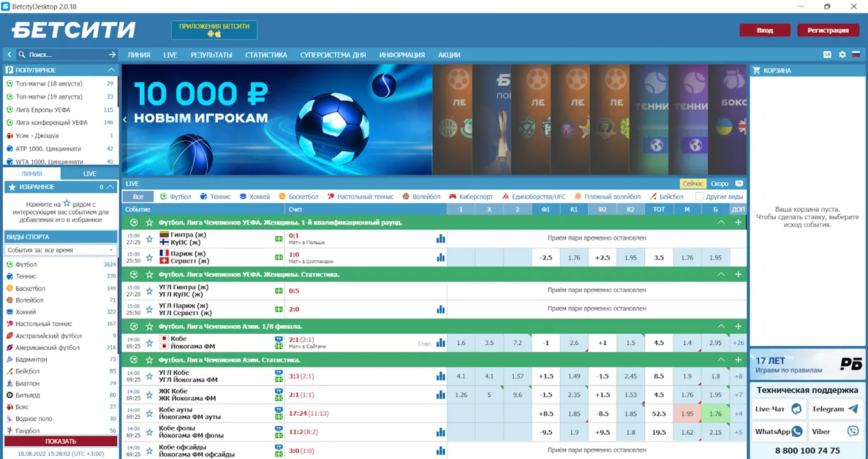Viewport: 868px width, 459px height.
Task: Add Лига Чемпионов Азии 1/8 финала league to favorites
Action: (x=149, y=327)
